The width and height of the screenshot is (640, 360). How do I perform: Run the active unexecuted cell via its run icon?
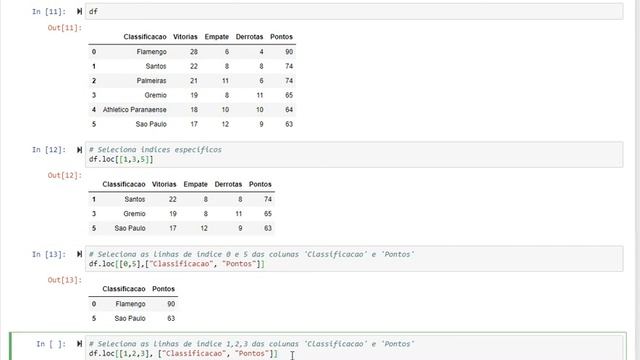79,344
